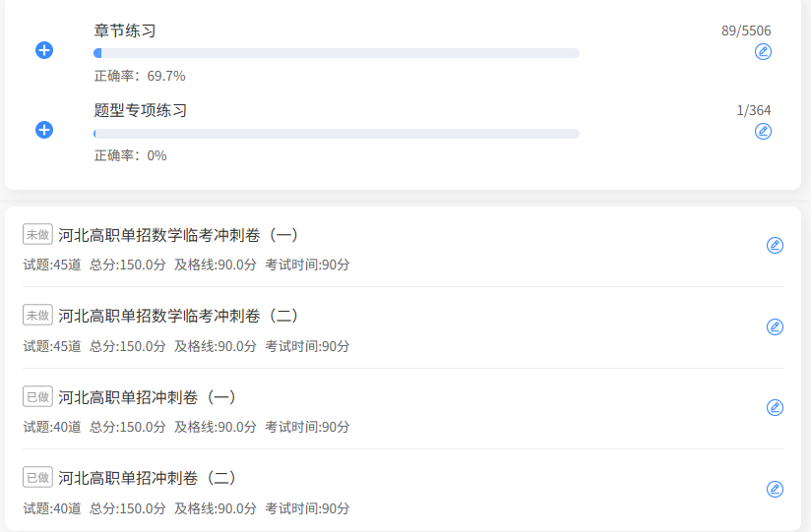Click edit icon for 章节练习

[763, 52]
